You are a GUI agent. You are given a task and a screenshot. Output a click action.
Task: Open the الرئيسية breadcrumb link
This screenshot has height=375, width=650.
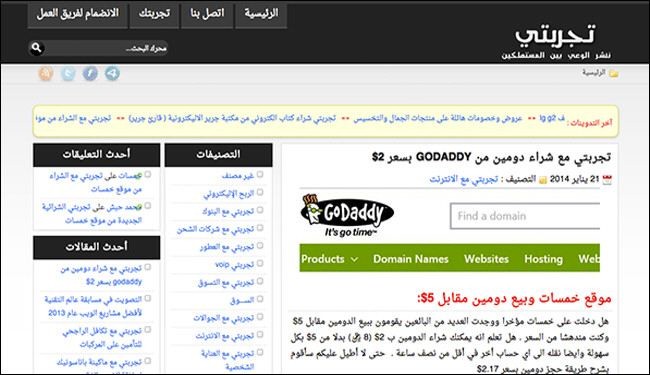pos(594,73)
